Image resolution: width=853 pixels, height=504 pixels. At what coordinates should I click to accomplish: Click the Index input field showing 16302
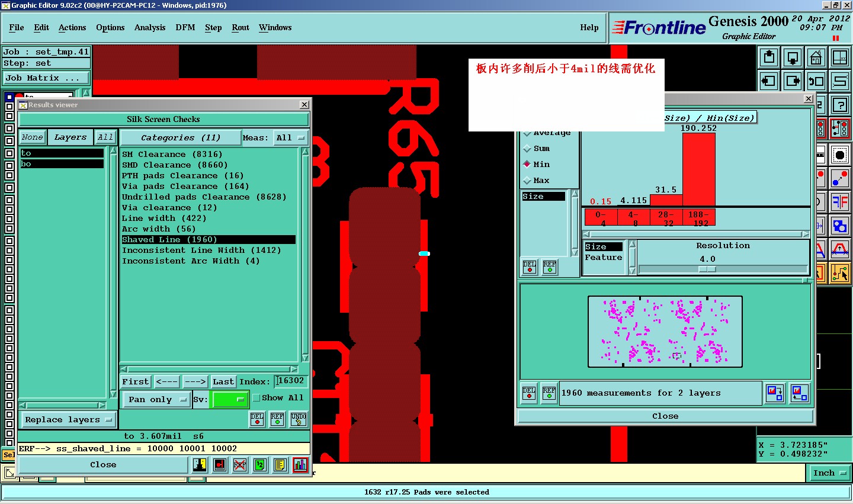point(291,381)
